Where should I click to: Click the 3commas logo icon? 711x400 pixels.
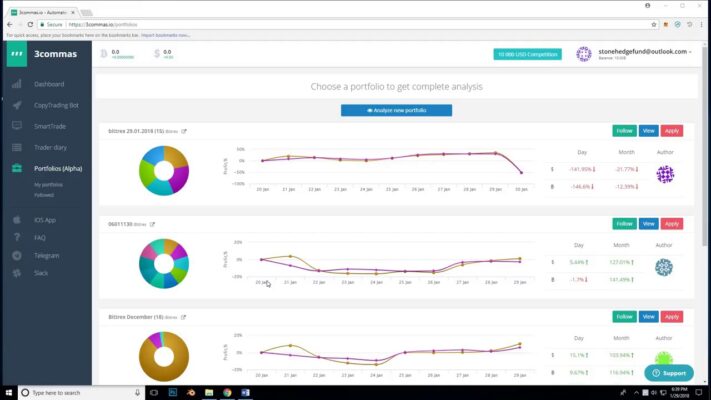(x=17, y=54)
